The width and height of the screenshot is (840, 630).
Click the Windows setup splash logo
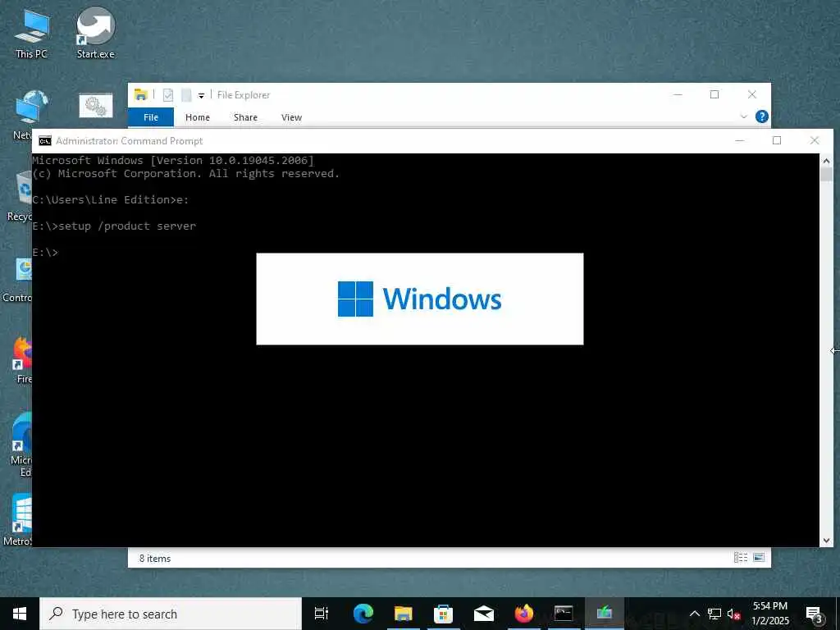420,299
